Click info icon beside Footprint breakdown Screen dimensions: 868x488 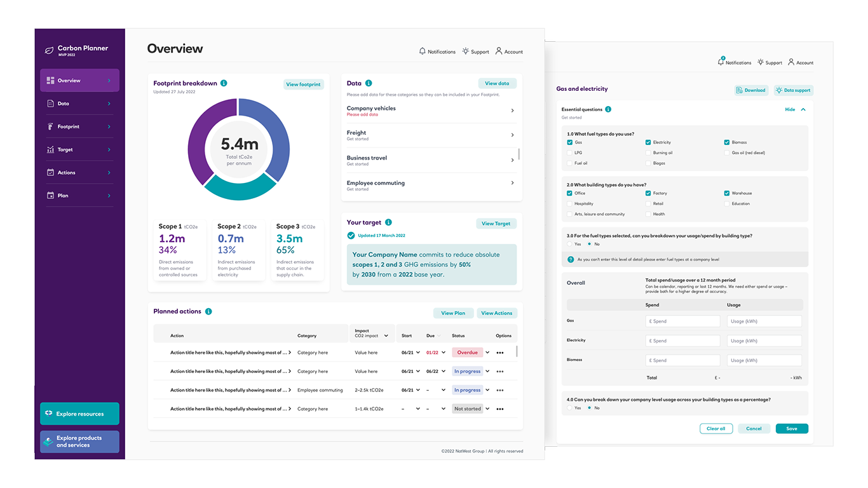coord(224,83)
